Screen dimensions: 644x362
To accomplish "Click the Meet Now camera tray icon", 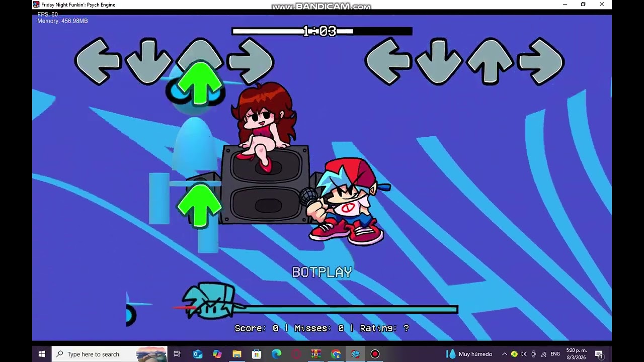I will 534,354.
